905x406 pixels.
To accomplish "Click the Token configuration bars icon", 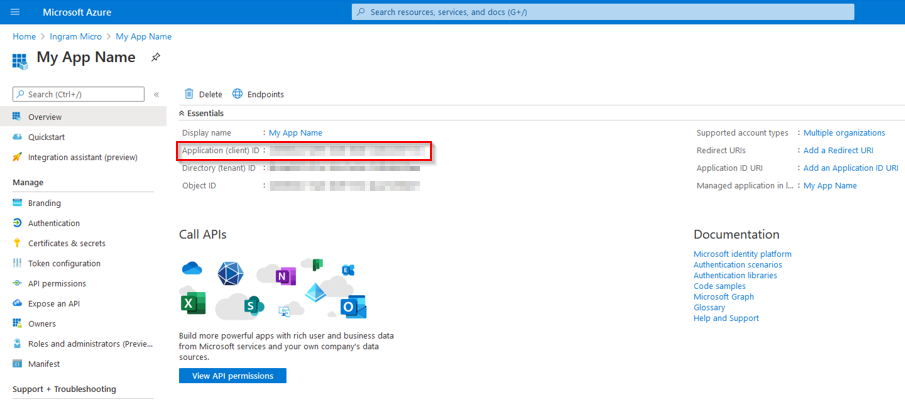I will pos(17,263).
